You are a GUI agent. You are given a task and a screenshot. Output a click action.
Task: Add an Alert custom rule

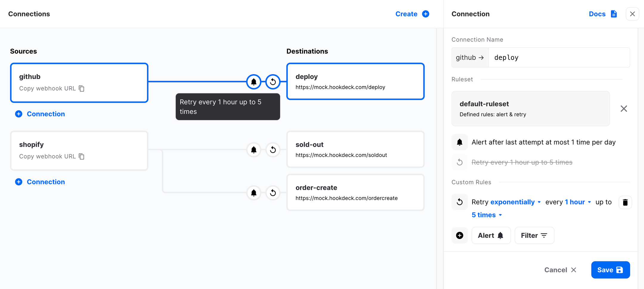491,235
